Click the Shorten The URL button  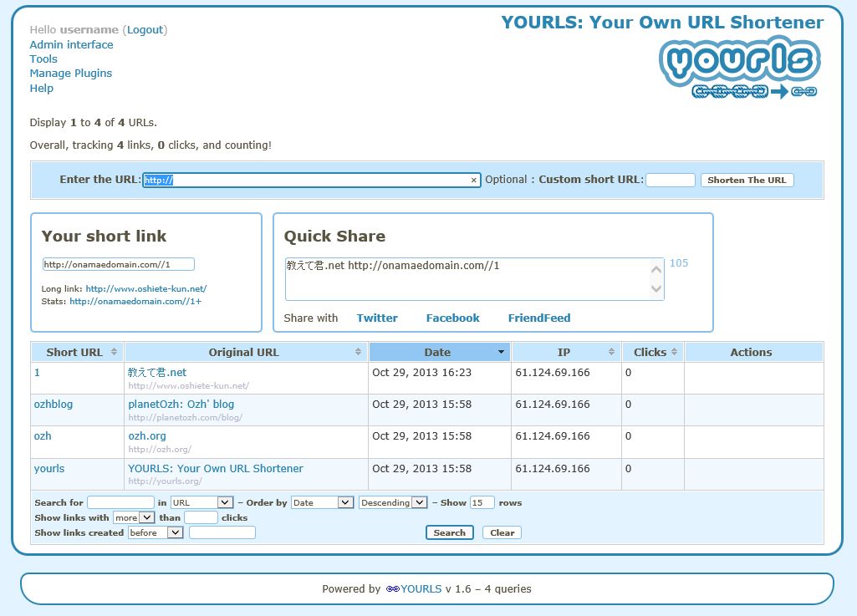(x=747, y=180)
